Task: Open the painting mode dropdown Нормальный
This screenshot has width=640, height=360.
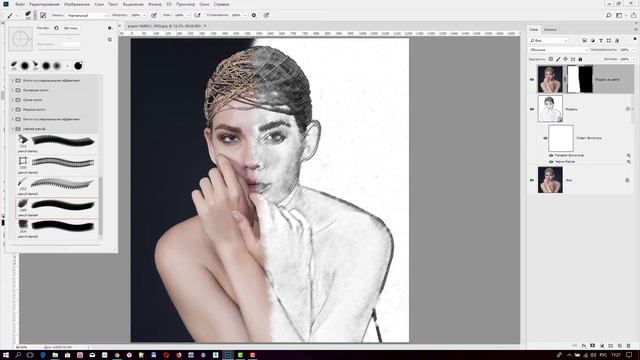Action: [x=87, y=15]
